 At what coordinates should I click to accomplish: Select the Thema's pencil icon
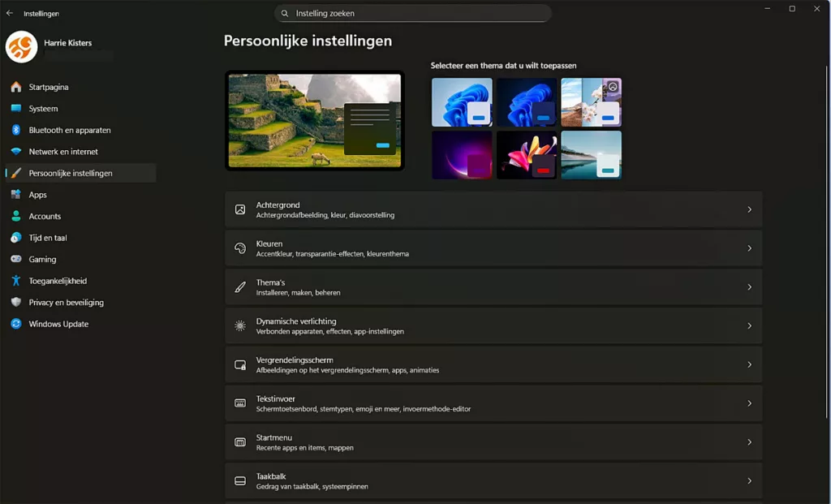239,286
